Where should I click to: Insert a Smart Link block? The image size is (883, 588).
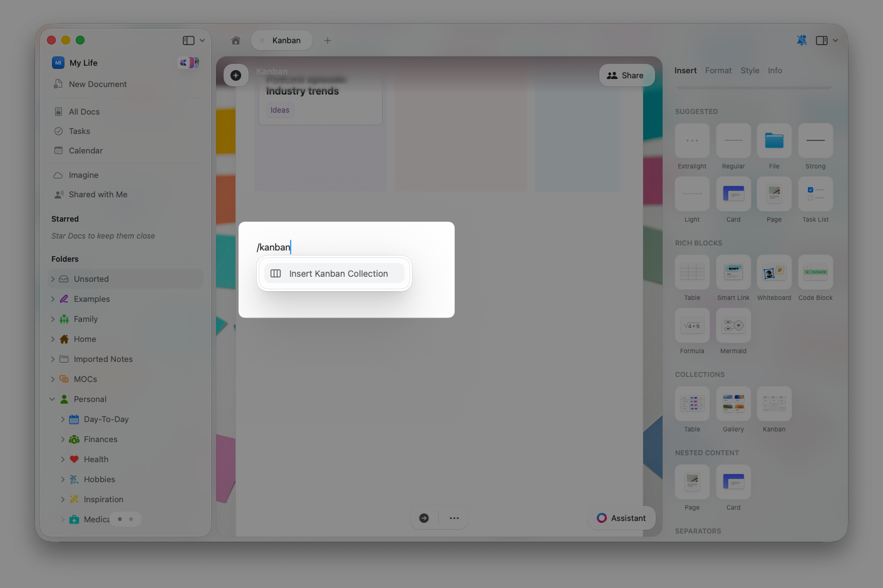click(x=733, y=272)
